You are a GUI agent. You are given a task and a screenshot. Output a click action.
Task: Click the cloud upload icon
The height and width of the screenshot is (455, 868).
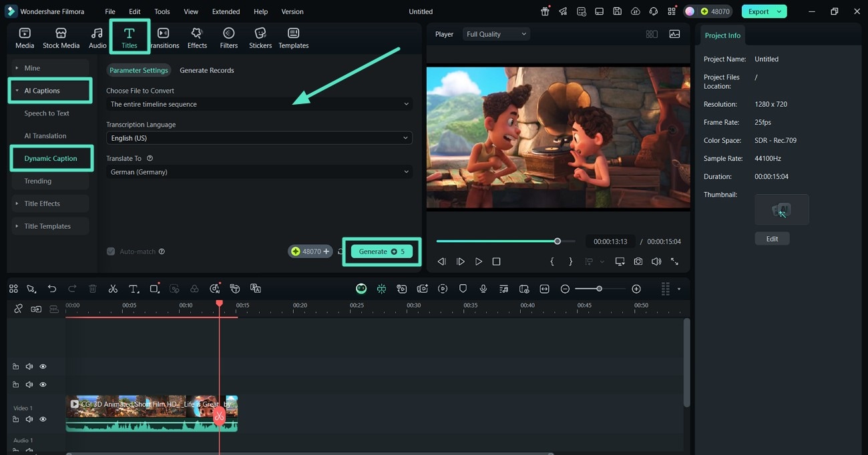click(636, 11)
